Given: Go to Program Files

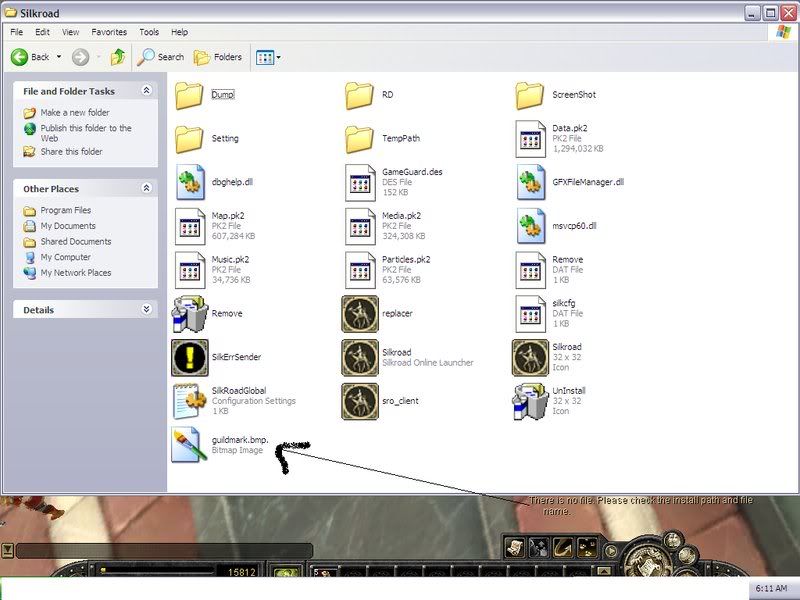Looking at the screenshot, I should [x=65, y=210].
